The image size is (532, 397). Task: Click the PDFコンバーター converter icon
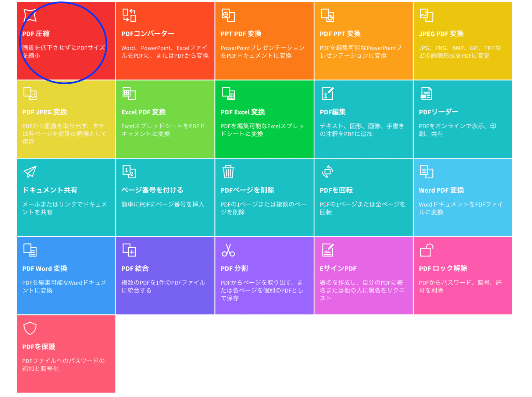(x=129, y=15)
